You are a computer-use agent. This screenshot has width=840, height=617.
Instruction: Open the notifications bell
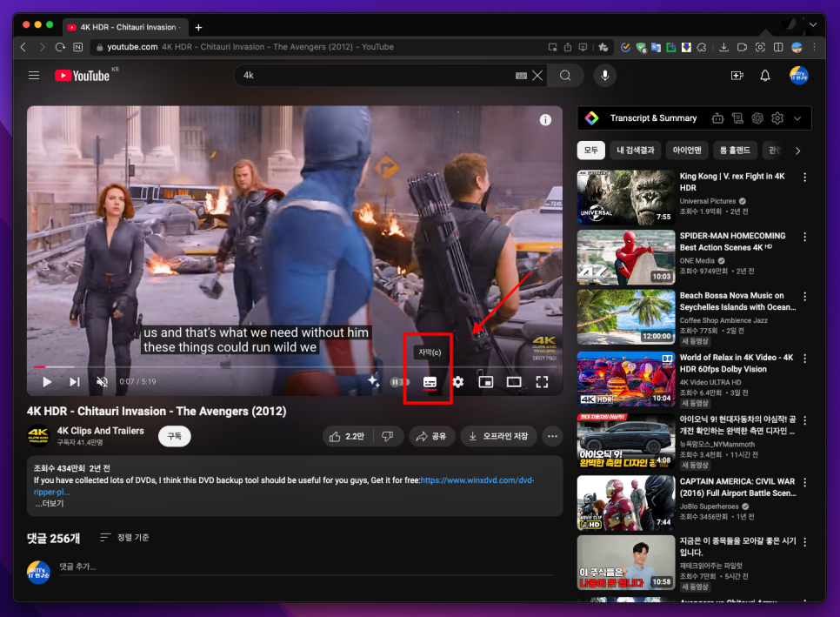[x=765, y=76]
